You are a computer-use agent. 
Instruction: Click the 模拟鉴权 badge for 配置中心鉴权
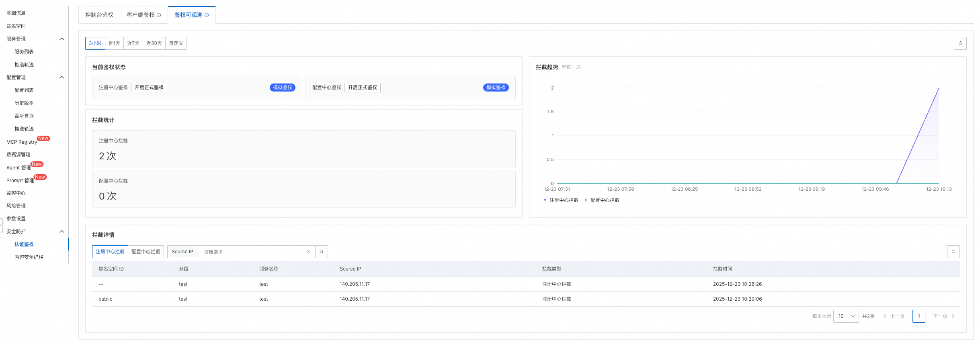pos(496,88)
